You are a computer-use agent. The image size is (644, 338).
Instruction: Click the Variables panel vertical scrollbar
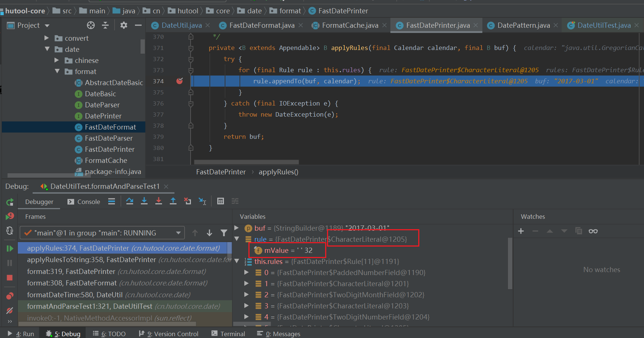[x=510, y=264]
